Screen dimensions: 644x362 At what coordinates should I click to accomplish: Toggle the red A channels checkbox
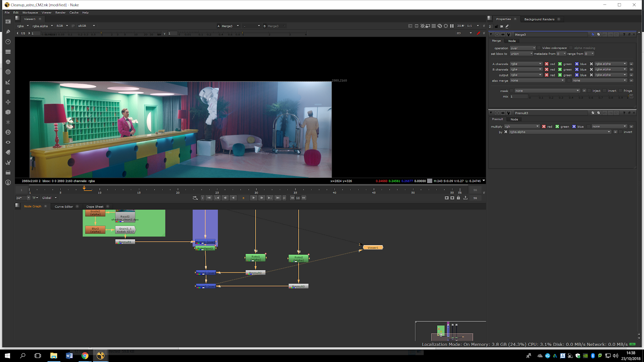tap(547, 64)
